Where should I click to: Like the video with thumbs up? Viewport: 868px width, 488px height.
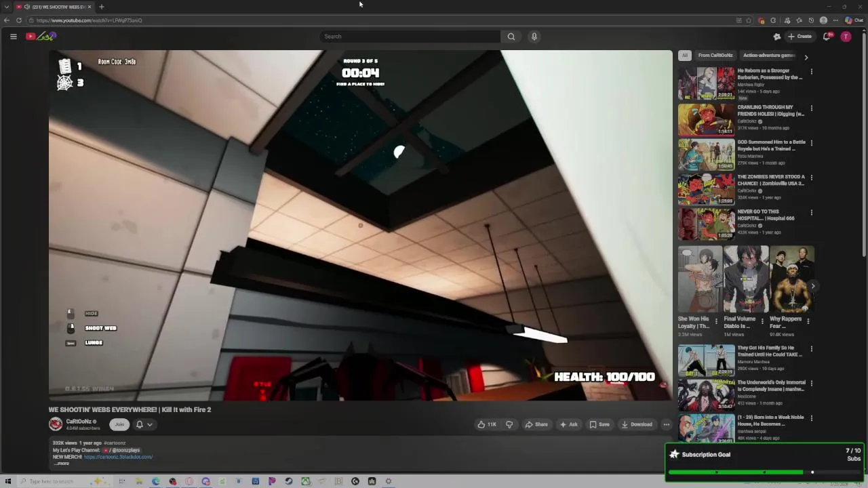487,424
